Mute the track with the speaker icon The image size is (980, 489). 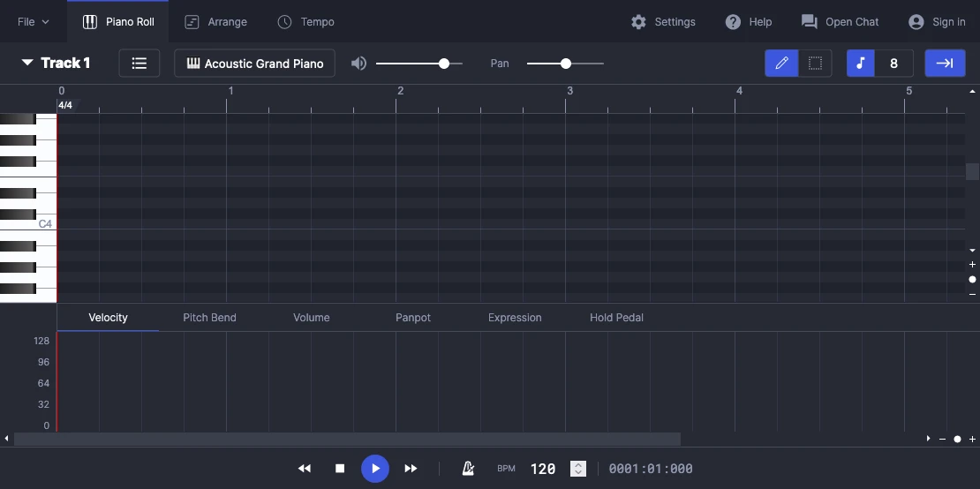click(x=358, y=63)
